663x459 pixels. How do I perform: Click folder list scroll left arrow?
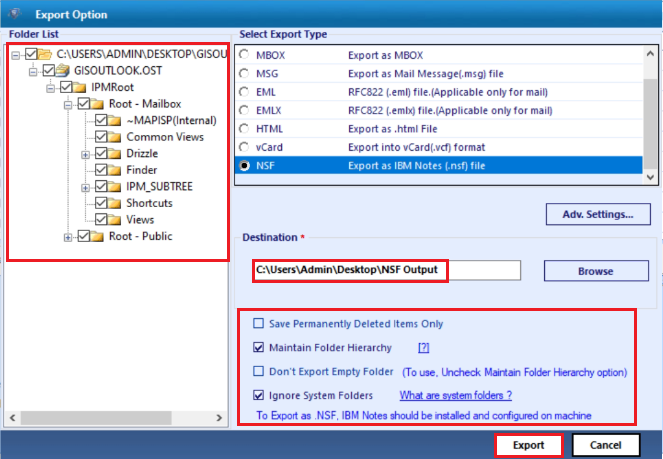(x=13, y=418)
